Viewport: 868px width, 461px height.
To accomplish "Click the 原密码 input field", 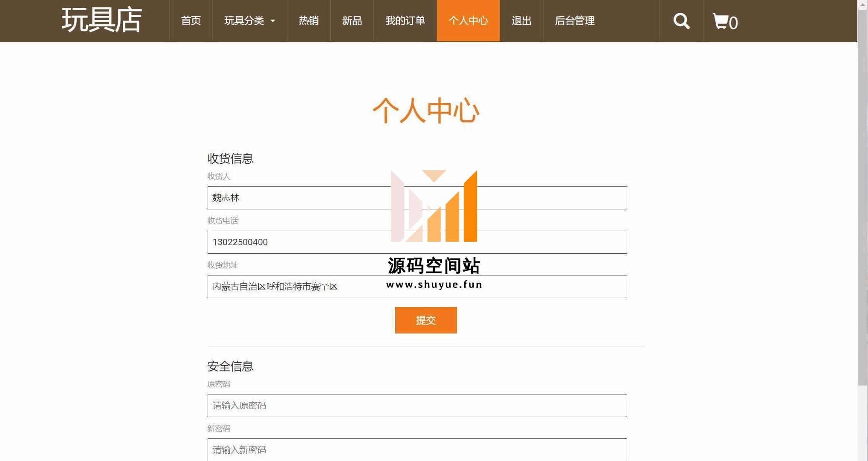I will click(x=417, y=406).
